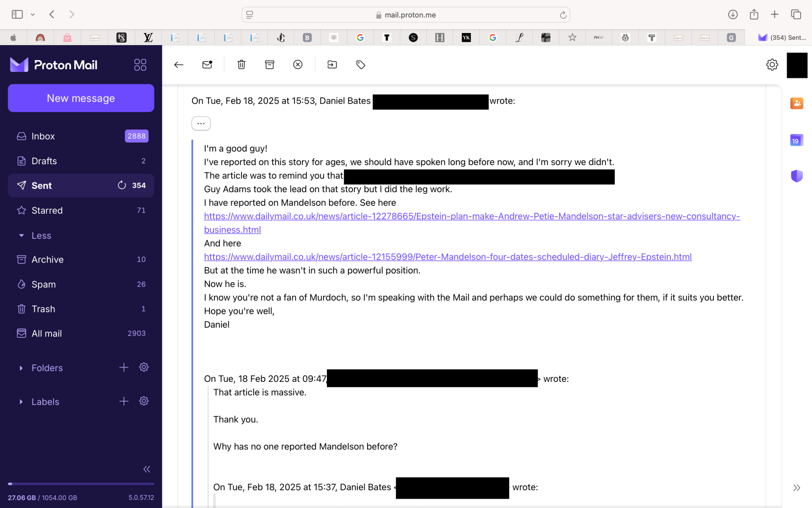Archive the message using the toolbar icon
The image size is (812, 508).
pos(269,65)
